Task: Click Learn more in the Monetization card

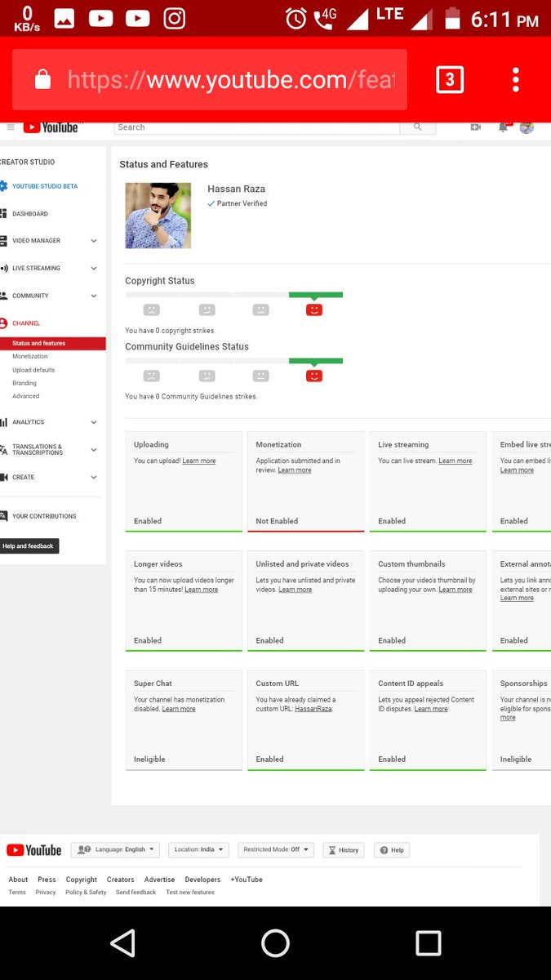Action: coord(295,470)
